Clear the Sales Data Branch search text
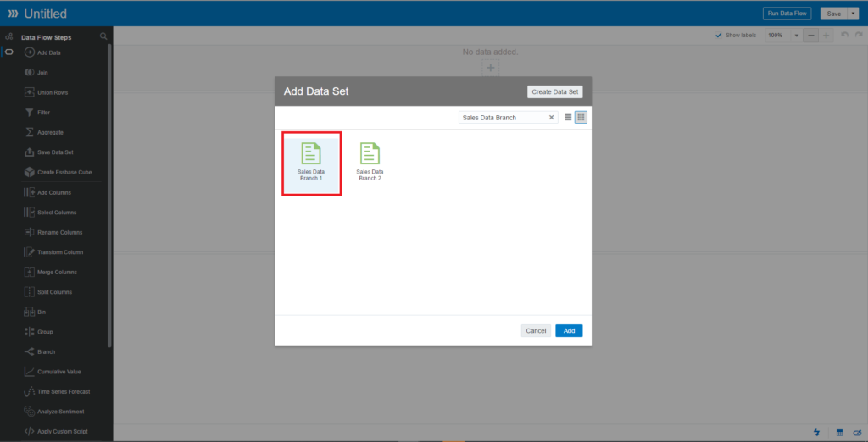The width and height of the screenshot is (868, 442). (551, 118)
